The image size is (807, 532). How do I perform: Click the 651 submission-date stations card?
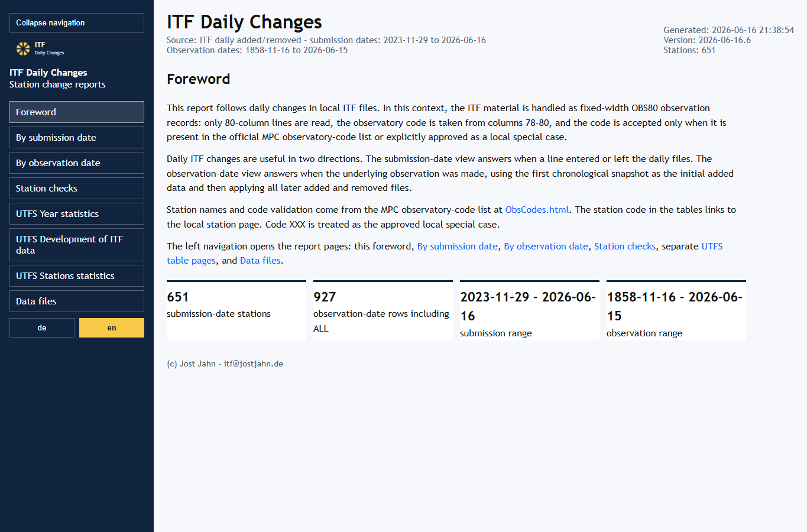236,310
